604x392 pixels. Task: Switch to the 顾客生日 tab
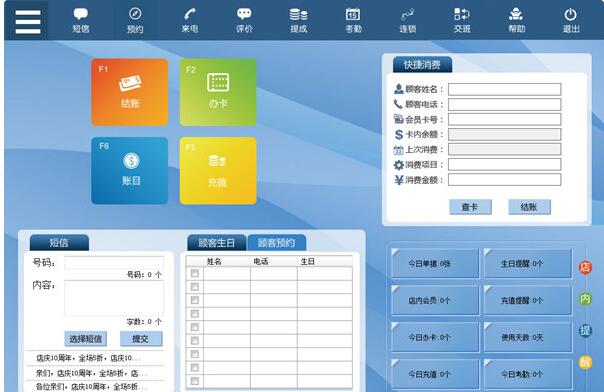click(x=216, y=243)
